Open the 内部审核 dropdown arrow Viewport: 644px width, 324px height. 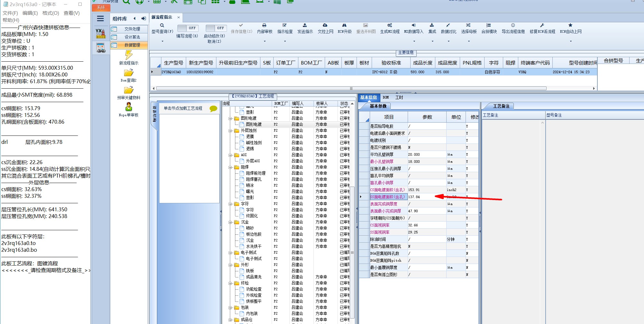(x=265, y=41)
